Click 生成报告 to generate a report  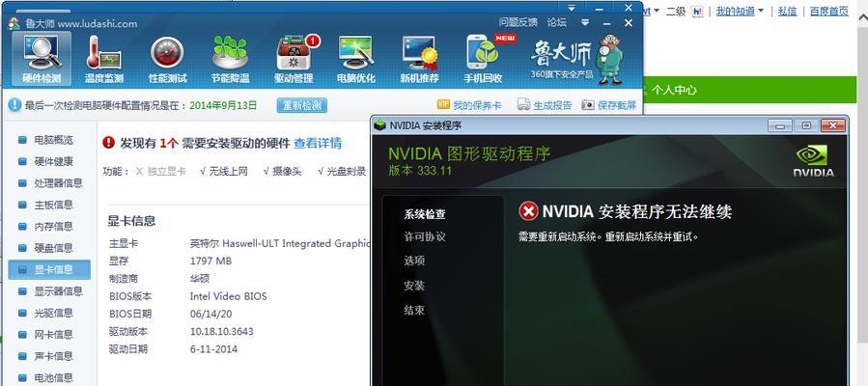tap(545, 105)
